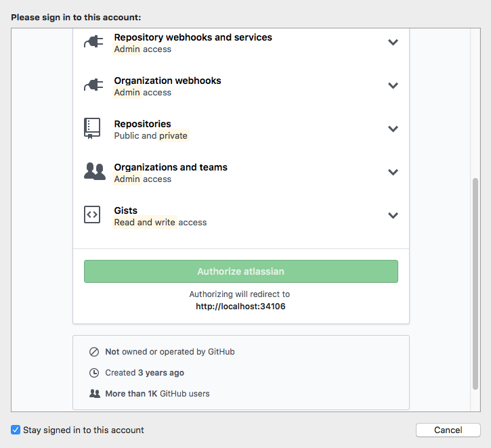Click the Repository webhooks plug icon
This screenshot has height=448, width=491.
pos(93,41)
